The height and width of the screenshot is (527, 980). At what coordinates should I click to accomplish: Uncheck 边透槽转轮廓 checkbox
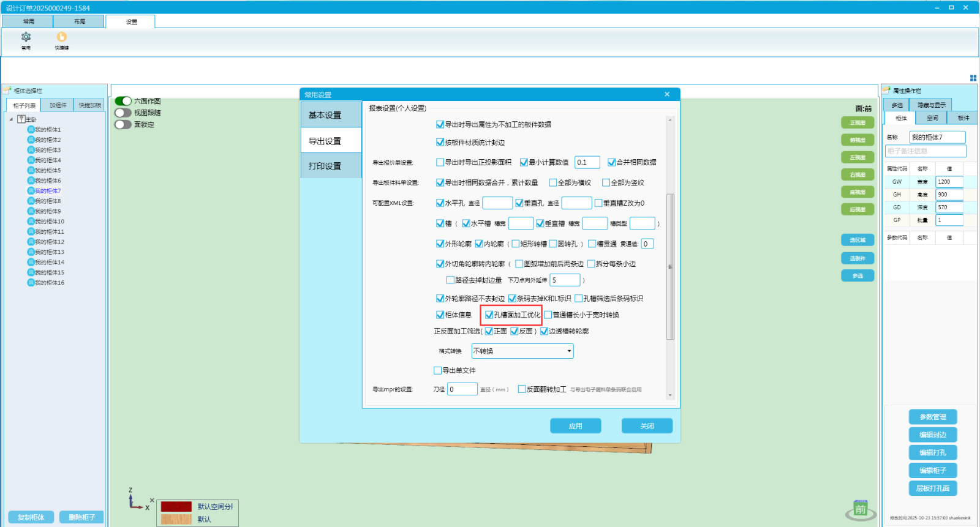tap(544, 331)
